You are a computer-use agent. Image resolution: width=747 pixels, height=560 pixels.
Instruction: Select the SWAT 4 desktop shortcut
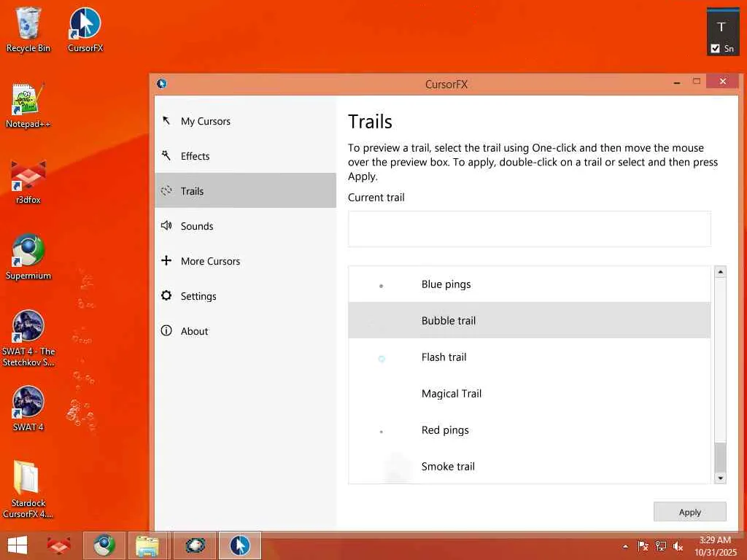pyautogui.click(x=28, y=408)
